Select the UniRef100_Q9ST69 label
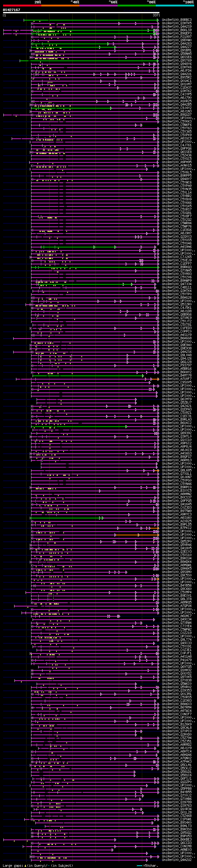The height and width of the screenshot is (868, 197). point(177,61)
